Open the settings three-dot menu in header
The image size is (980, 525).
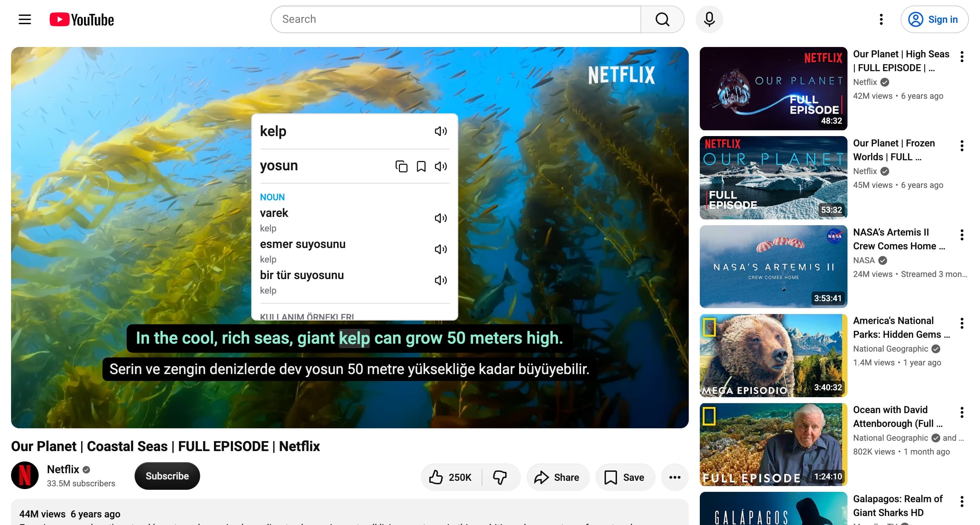click(881, 19)
